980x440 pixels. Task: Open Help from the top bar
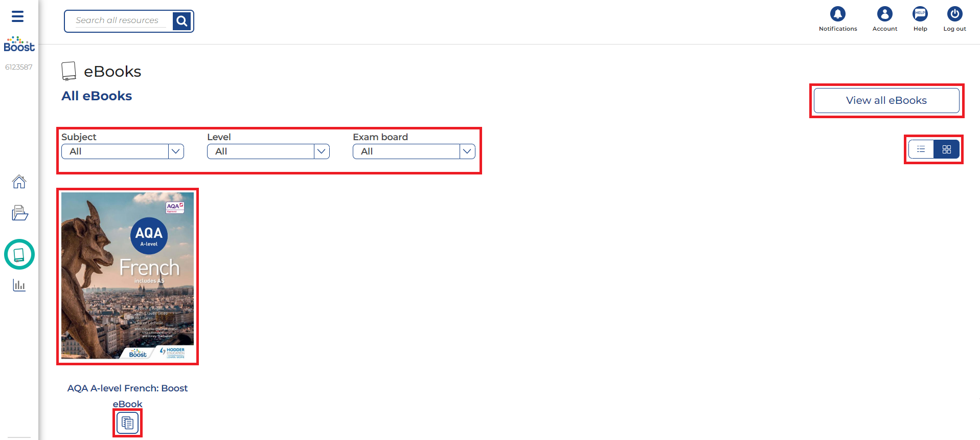click(x=920, y=14)
